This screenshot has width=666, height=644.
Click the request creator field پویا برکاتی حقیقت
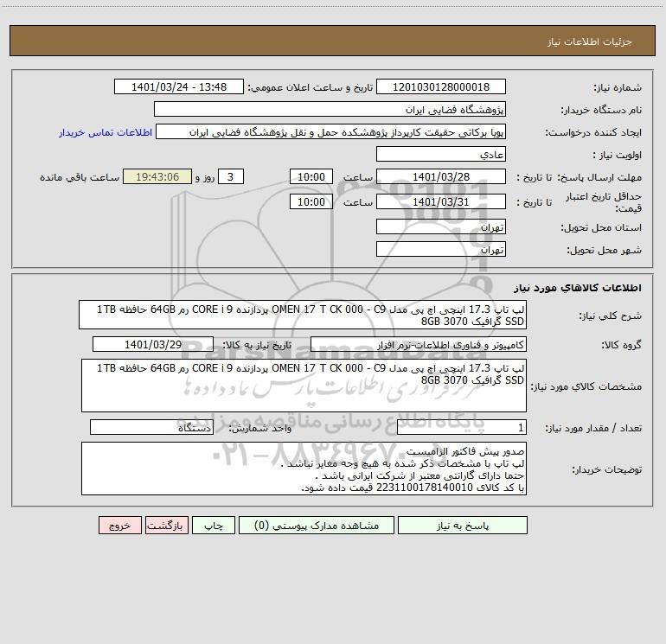click(330, 132)
